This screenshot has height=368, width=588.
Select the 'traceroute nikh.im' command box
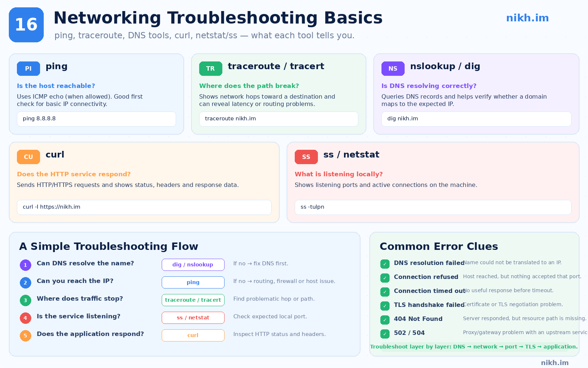[279, 119]
